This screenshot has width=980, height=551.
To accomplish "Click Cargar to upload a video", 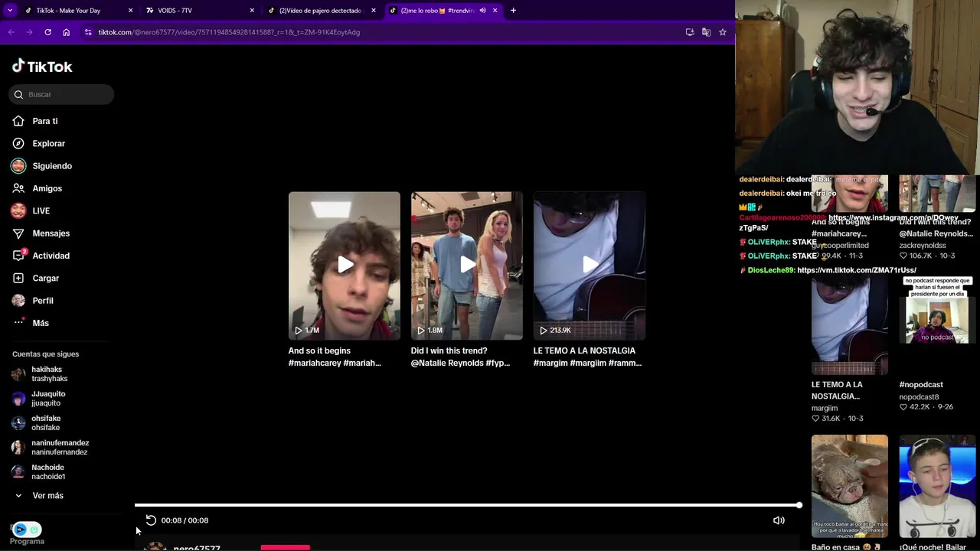I will point(45,278).
